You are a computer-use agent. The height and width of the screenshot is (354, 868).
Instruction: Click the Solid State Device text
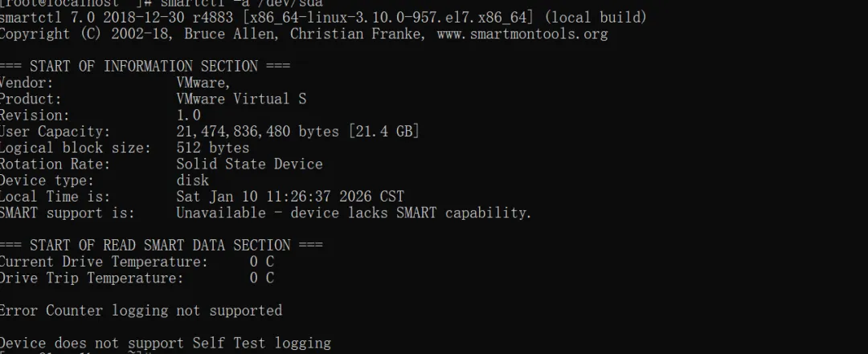coord(249,164)
